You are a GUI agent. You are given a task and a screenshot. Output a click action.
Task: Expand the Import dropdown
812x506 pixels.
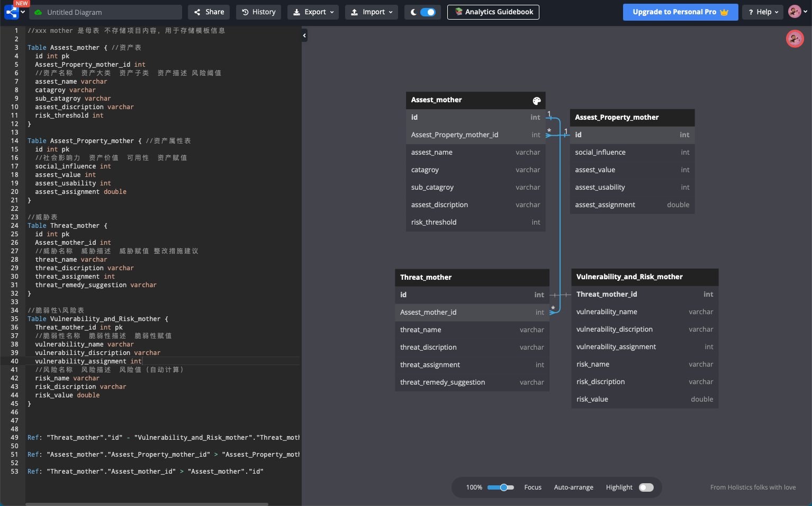(372, 12)
